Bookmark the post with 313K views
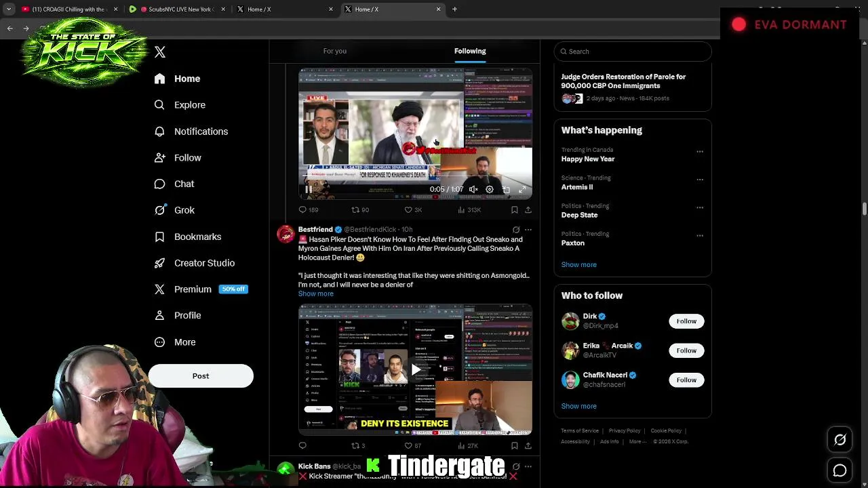The image size is (868, 488). [514, 210]
